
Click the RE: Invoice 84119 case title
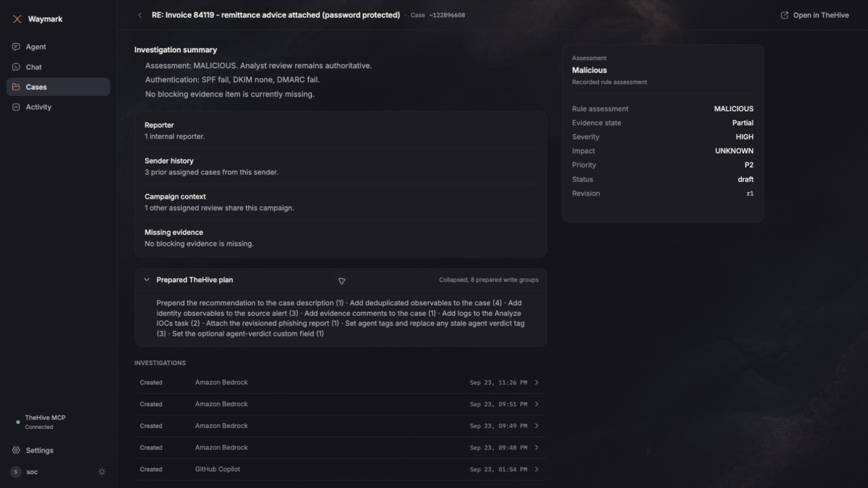tap(276, 15)
